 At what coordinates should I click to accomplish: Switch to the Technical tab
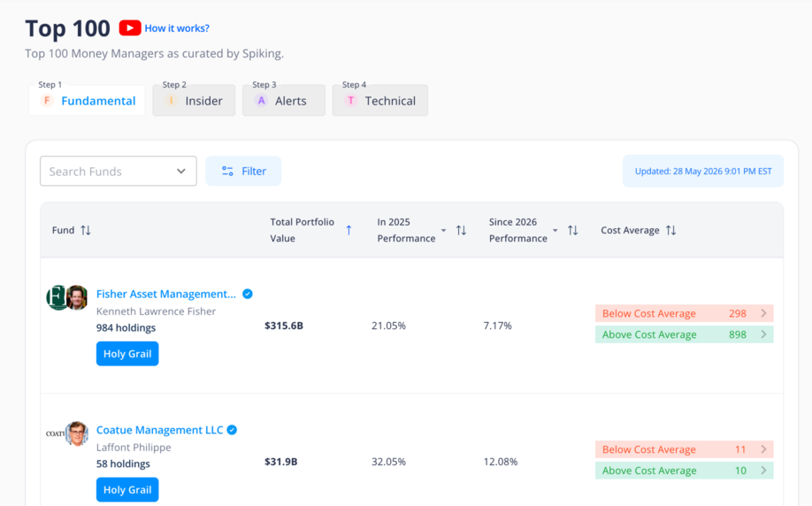click(x=380, y=101)
